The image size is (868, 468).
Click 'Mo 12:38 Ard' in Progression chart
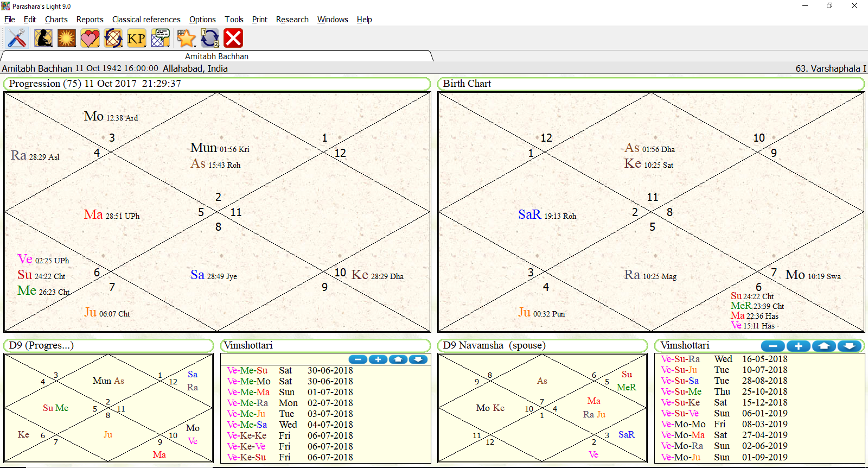click(x=111, y=117)
